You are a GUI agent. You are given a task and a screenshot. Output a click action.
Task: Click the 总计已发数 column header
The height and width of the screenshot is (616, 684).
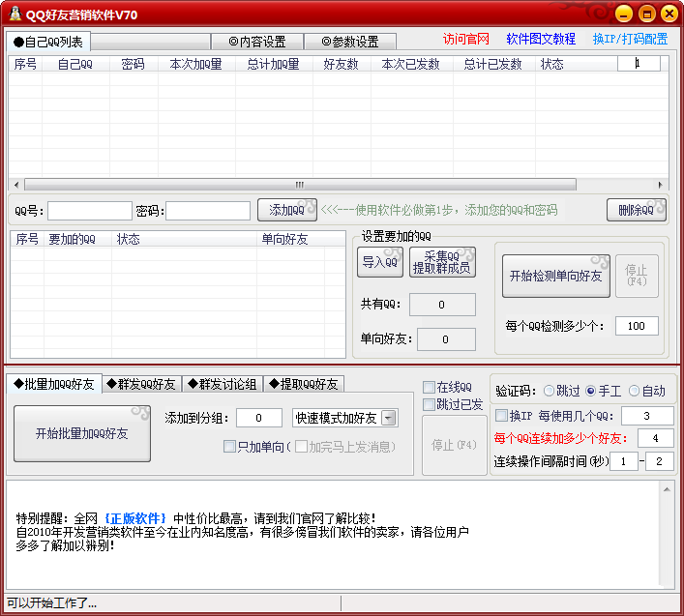493,64
